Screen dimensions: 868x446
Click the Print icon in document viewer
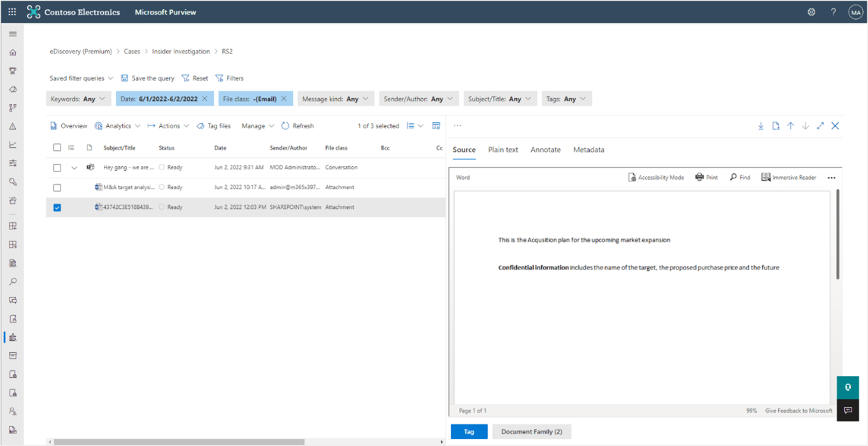pos(699,178)
